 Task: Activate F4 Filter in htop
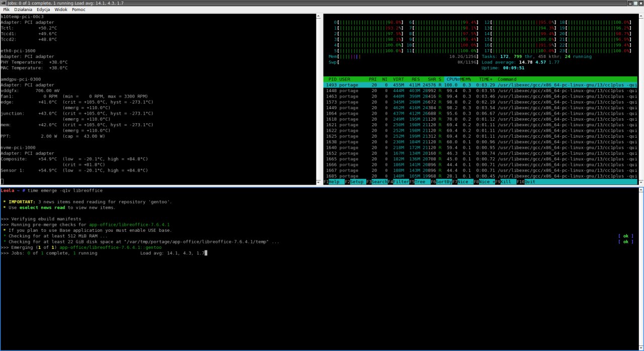pyautogui.click(x=400, y=182)
